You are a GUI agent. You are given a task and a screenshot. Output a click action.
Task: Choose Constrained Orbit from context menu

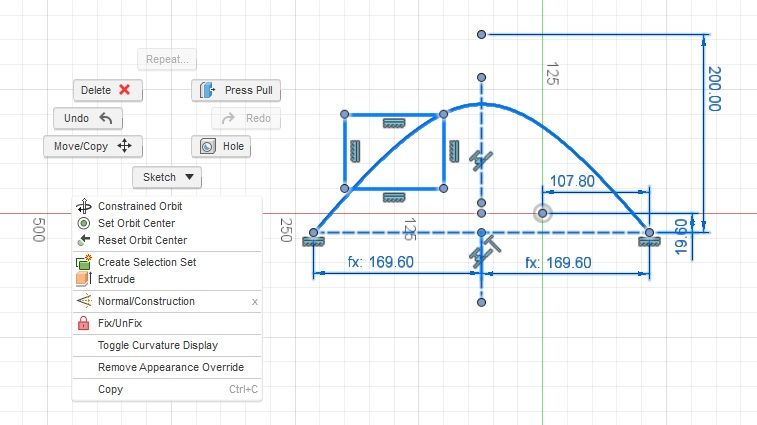click(x=167, y=206)
